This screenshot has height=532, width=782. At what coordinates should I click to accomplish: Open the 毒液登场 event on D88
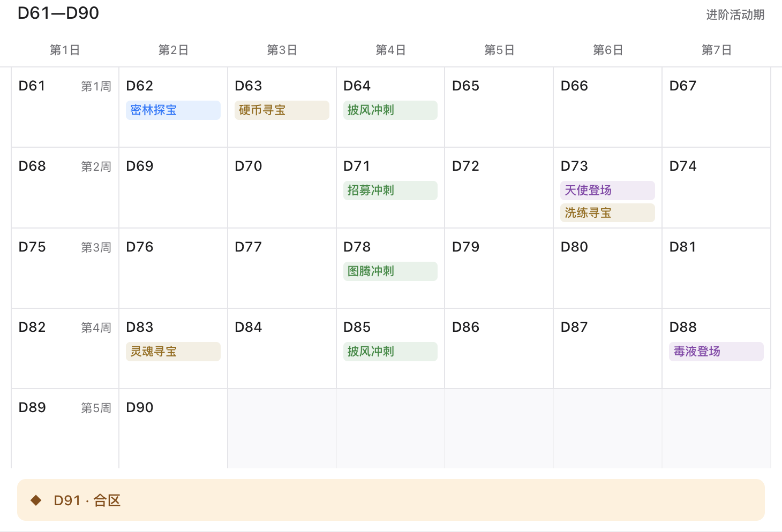716,352
